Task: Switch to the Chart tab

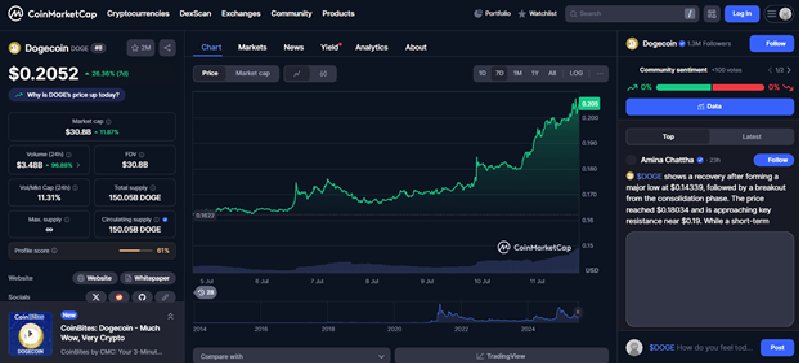Action: coord(211,47)
